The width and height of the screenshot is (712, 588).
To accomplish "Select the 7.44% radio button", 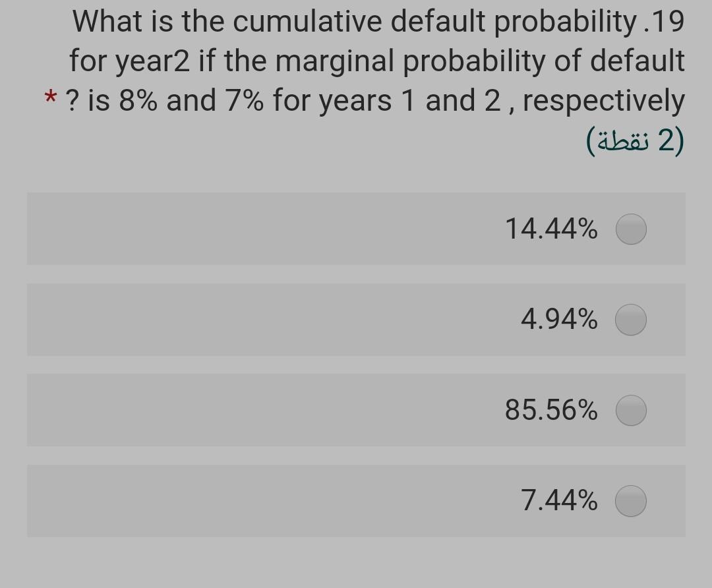I will pos(630,500).
